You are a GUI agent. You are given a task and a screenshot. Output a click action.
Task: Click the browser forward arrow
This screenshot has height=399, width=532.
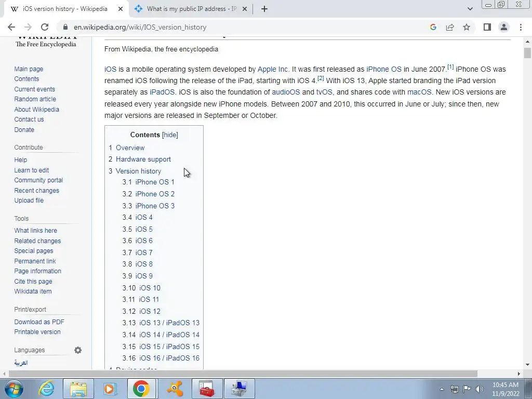pyautogui.click(x=28, y=27)
